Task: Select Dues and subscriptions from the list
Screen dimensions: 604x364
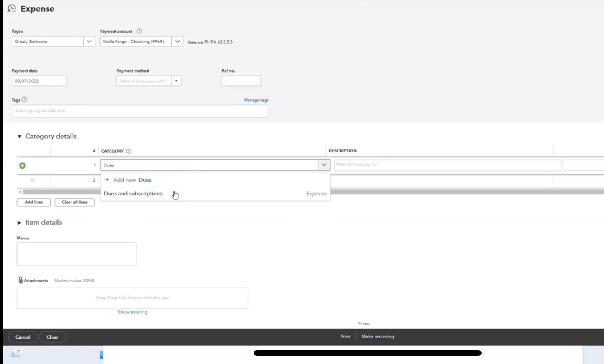Action: coord(215,194)
